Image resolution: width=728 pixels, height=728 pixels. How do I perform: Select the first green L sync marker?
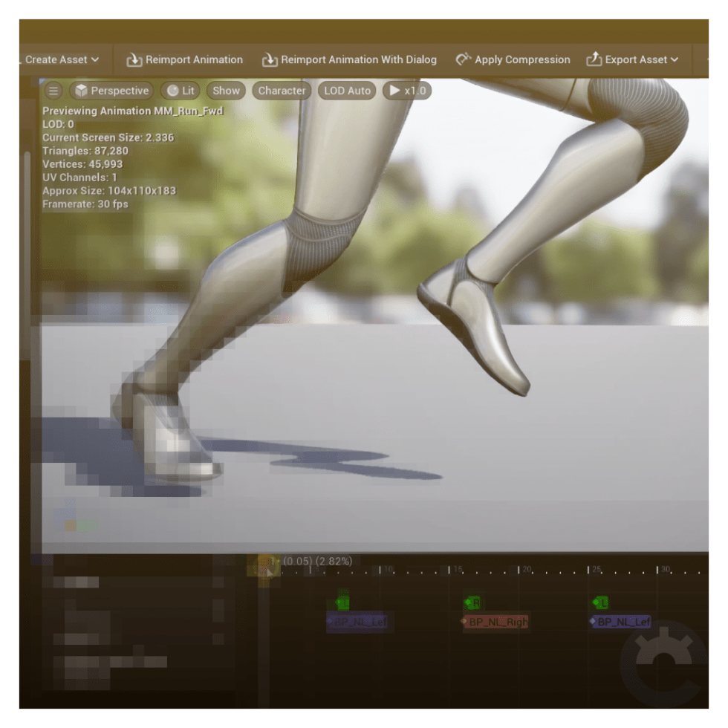coord(342,603)
